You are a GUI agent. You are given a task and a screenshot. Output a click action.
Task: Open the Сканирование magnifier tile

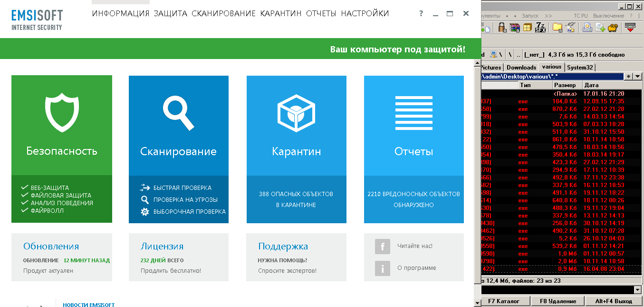pyautogui.click(x=179, y=149)
